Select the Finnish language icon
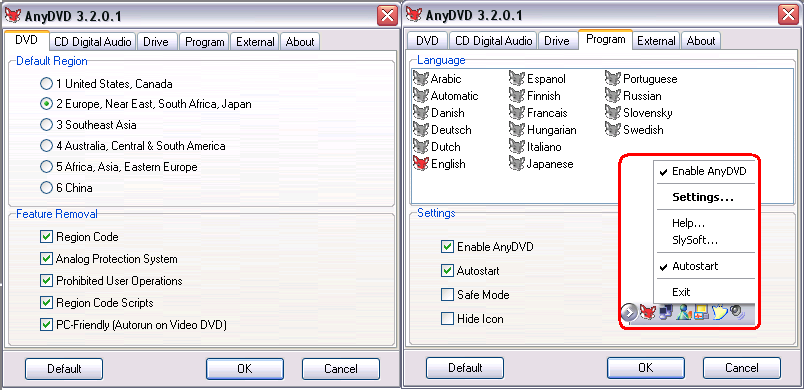The height and width of the screenshot is (390, 804). [517, 95]
